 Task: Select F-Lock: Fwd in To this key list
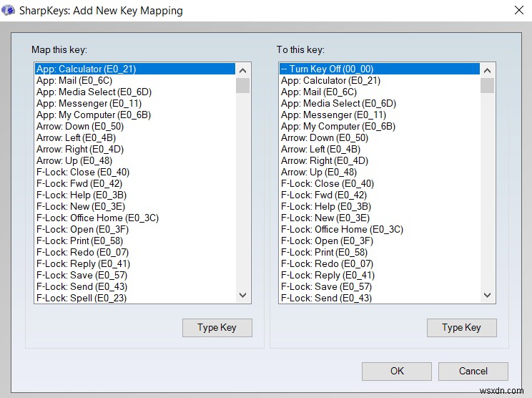(380, 195)
